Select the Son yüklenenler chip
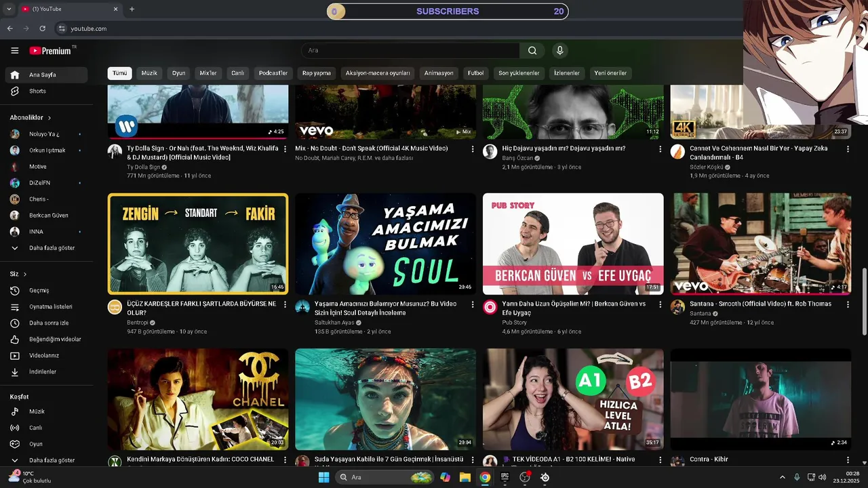Screen dimensions: 868x488 point(519,73)
